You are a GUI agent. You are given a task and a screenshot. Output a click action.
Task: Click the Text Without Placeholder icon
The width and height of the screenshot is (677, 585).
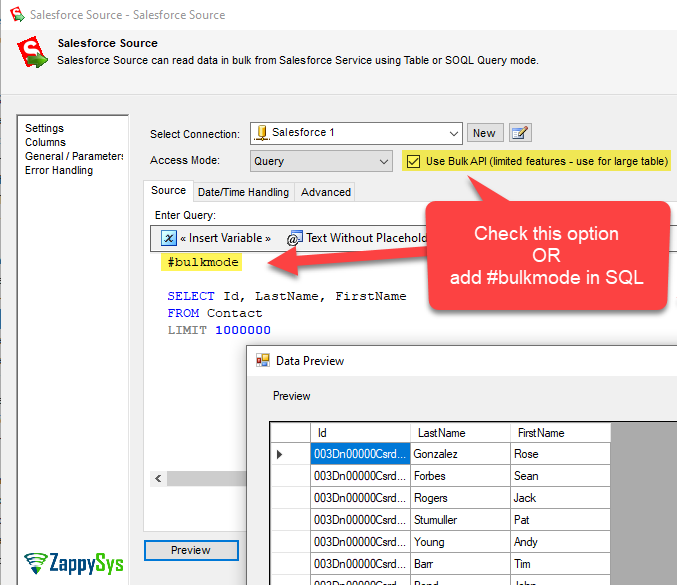[294, 238]
